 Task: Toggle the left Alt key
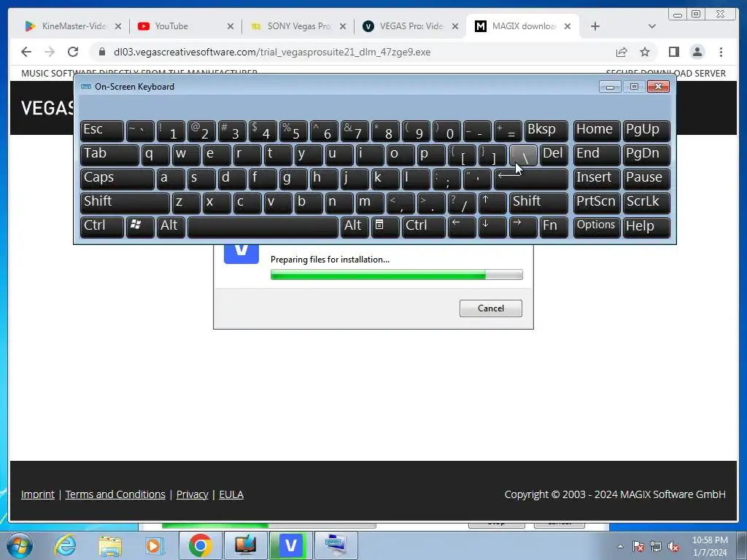click(171, 227)
